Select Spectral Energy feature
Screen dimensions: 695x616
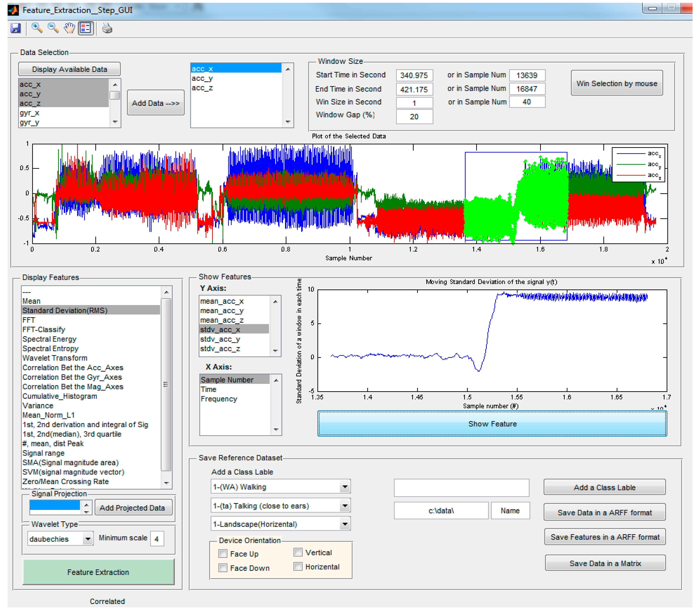91,339
